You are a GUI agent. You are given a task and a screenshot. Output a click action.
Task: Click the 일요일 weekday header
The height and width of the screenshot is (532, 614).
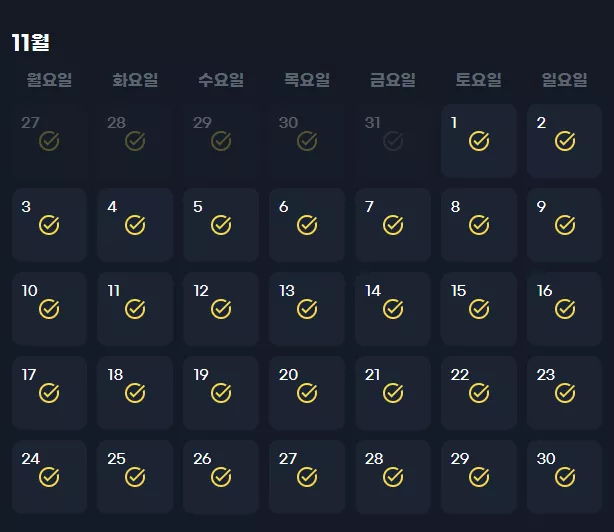coord(565,80)
